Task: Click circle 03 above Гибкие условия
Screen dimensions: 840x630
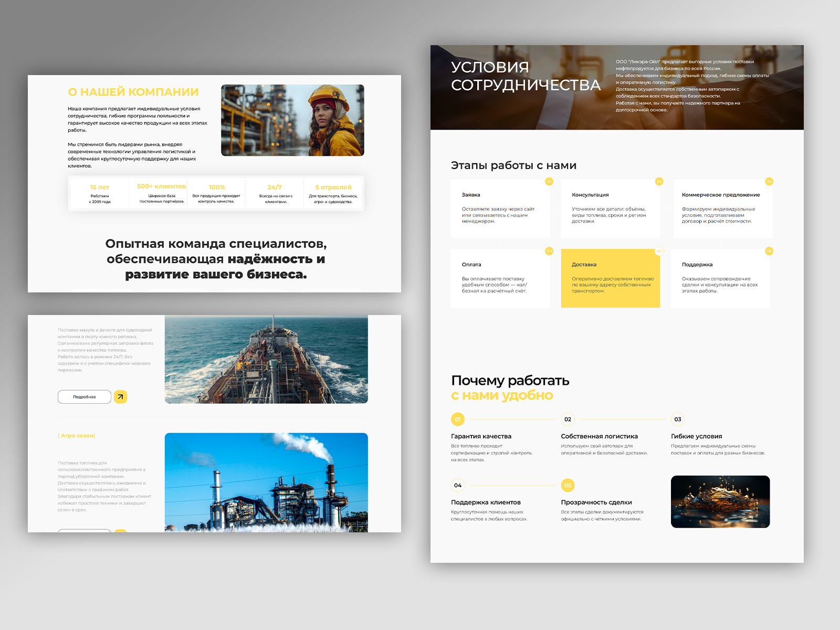Action: [678, 419]
